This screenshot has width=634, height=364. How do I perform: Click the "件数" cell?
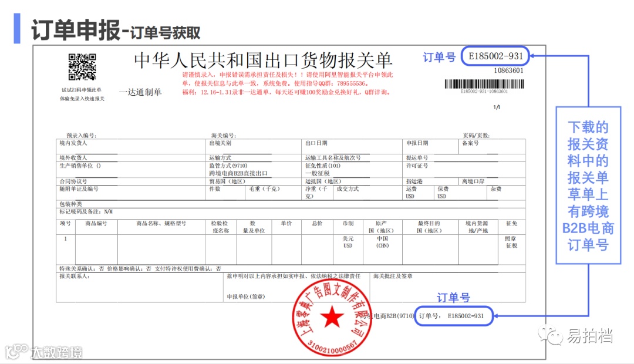tap(225, 193)
